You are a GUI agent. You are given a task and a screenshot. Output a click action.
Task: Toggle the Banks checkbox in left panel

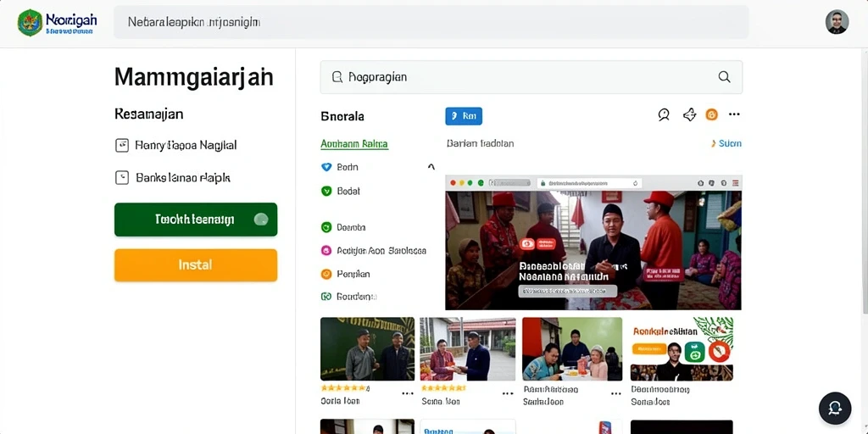(x=121, y=178)
